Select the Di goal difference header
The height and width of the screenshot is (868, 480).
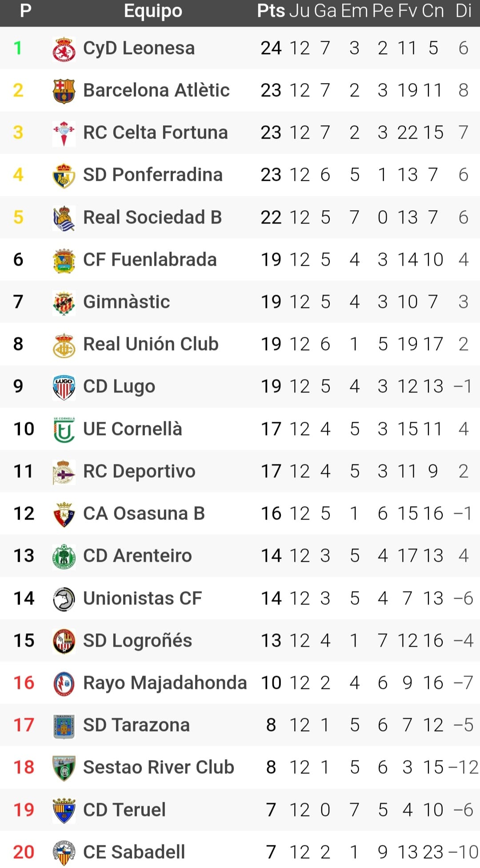463,11
